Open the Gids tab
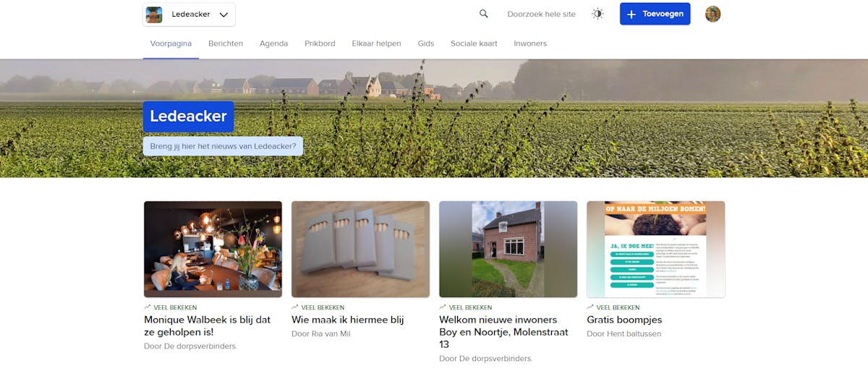This screenshot has height=374, width=868. 426,43
